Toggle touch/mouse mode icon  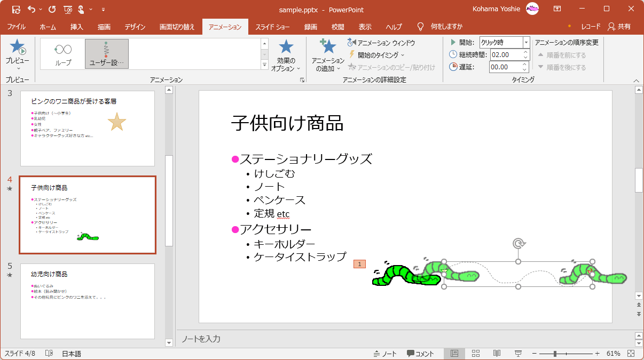click(82, 9)
